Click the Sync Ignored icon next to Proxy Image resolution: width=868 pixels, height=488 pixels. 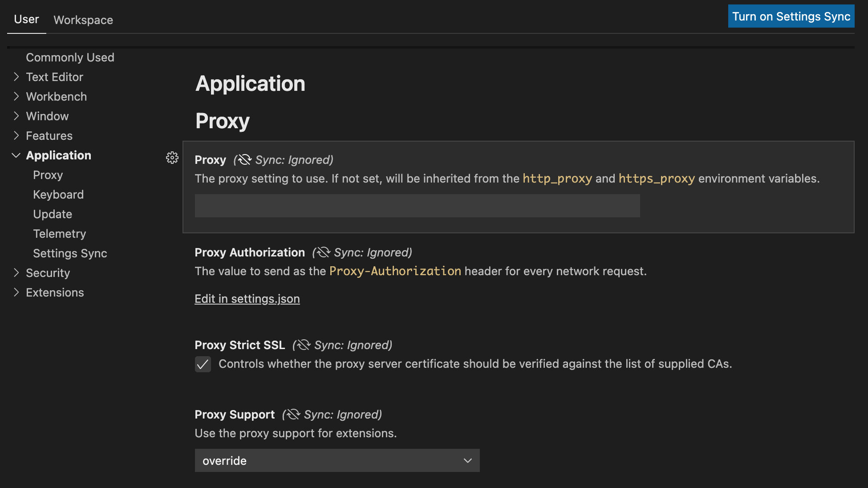point(243,159)
